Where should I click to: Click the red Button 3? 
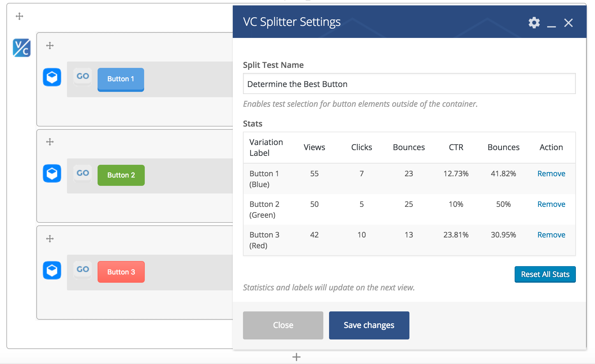(x=121, y=272)
